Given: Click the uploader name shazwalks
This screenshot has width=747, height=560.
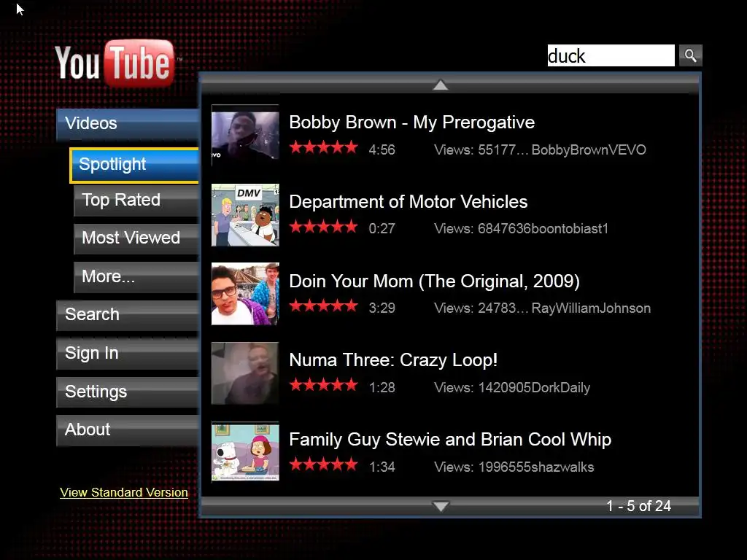Looking at the screenshot, I should click(x=562, y=467).
